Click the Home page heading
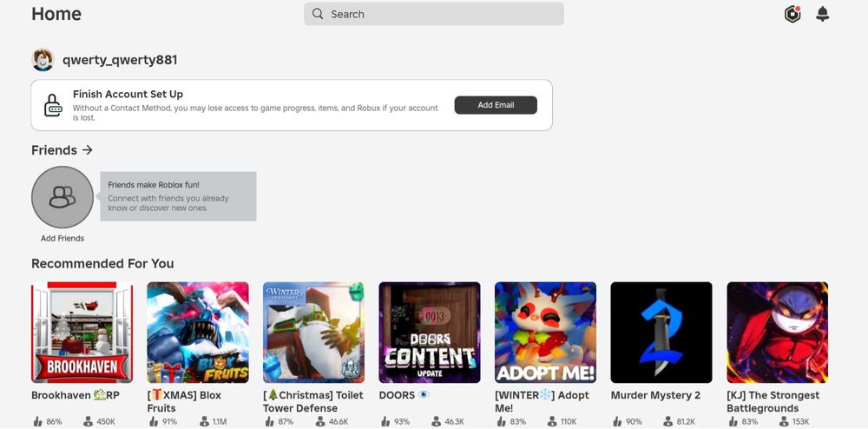The image size is (868, 429). click(56, 14)
